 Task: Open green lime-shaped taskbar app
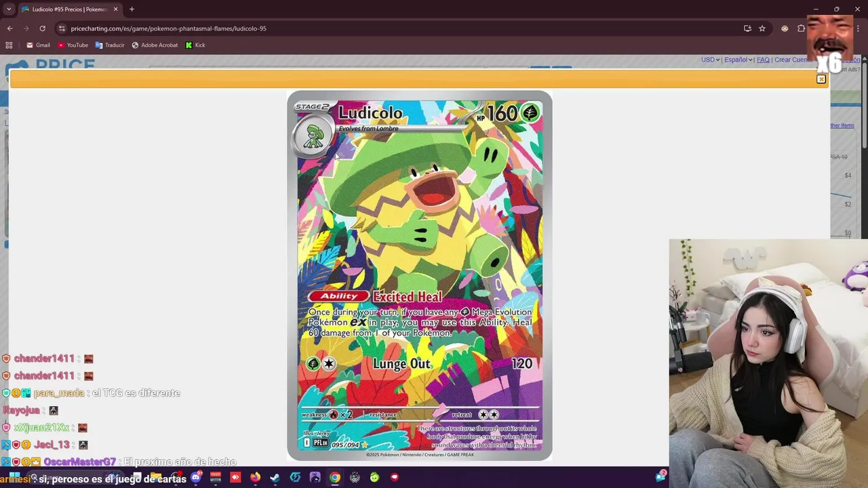(x=374, y=477)
